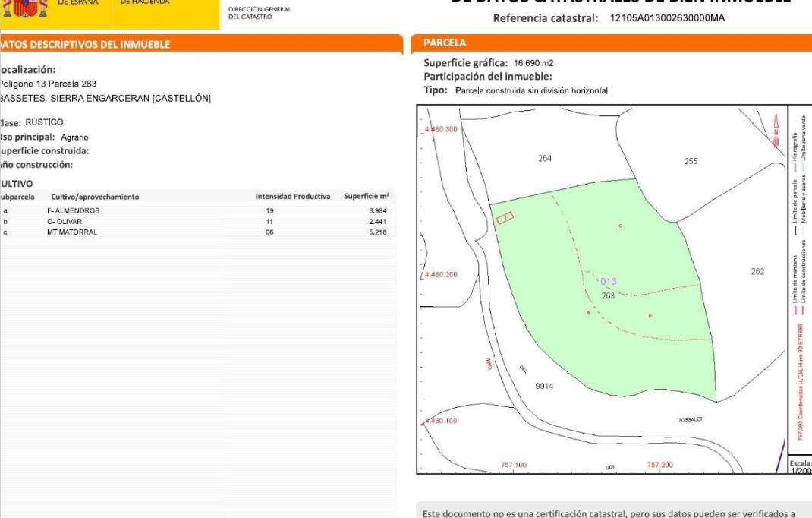Select the 'F- ALMENDROS' crop cell
Image resolution: width=812 pixels, height=518 pixels.
click(x=73, y=210)
